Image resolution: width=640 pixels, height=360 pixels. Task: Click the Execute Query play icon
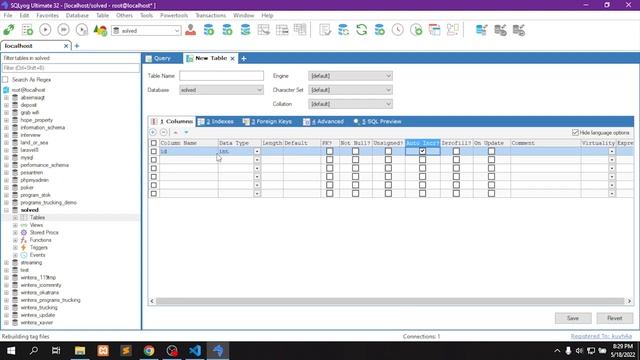pyautogui.click(x=45, y=30)
